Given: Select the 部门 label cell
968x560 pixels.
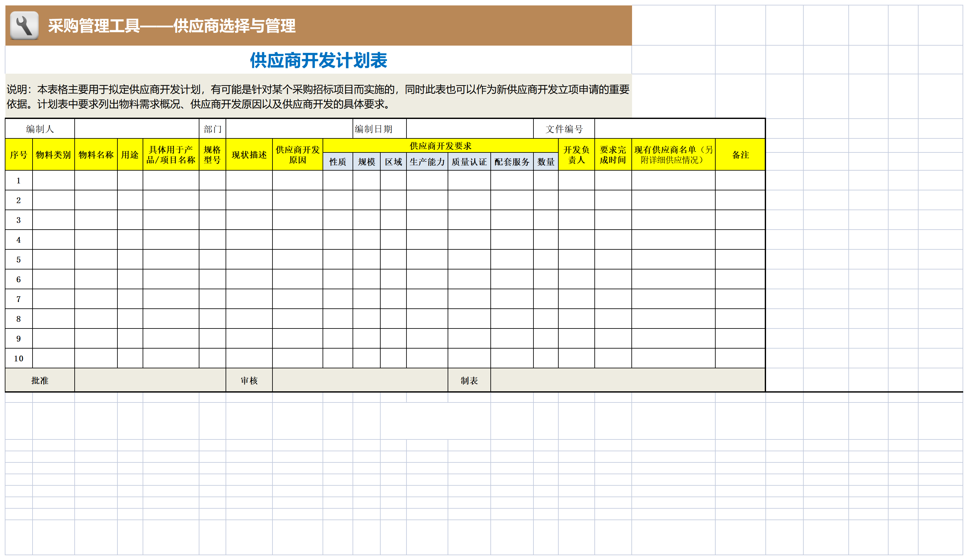Looking at the screenshot, I should 212,129.
